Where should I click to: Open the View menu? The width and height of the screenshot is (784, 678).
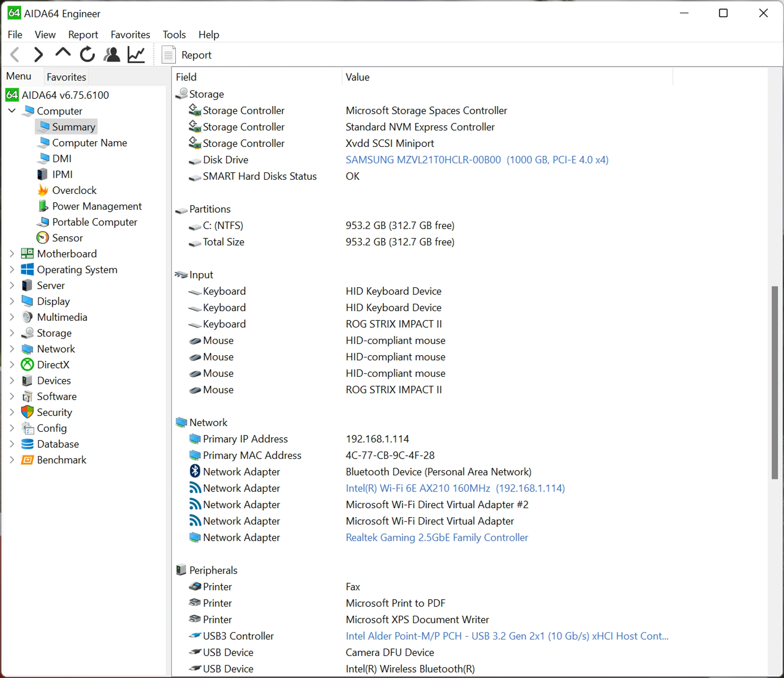click(x=45, y=35)
